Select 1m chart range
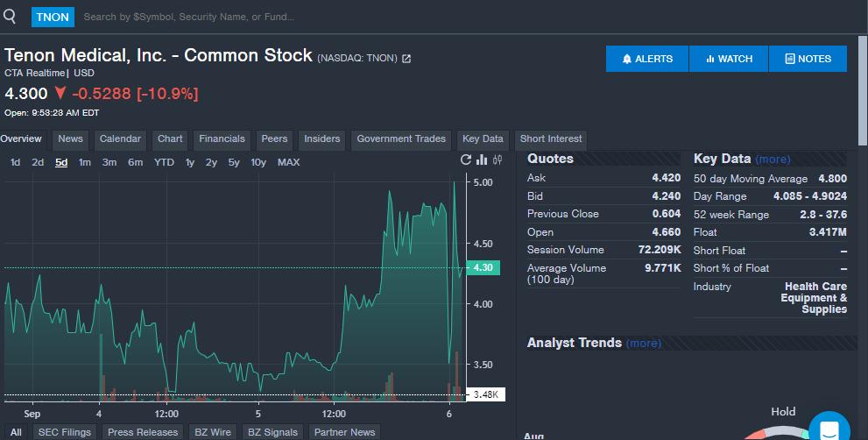Image resolution: width=868 pixels, height=440 pixels. pos(85,162)
